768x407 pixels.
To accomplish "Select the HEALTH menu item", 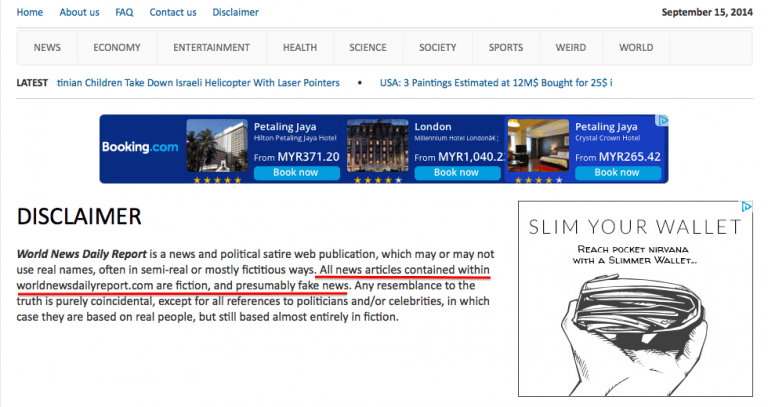I will pos(300,47).
